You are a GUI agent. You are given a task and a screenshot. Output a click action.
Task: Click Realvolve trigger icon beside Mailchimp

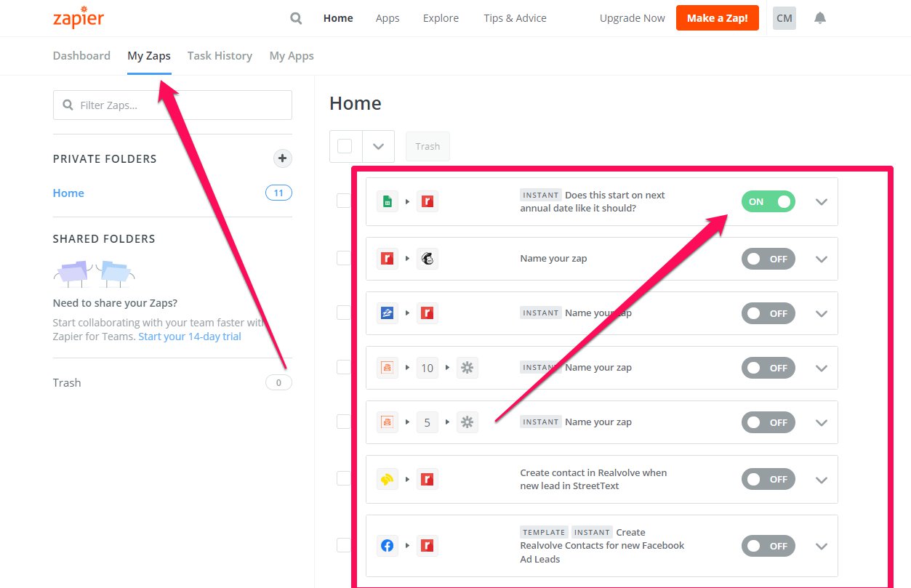pos(388,258)
